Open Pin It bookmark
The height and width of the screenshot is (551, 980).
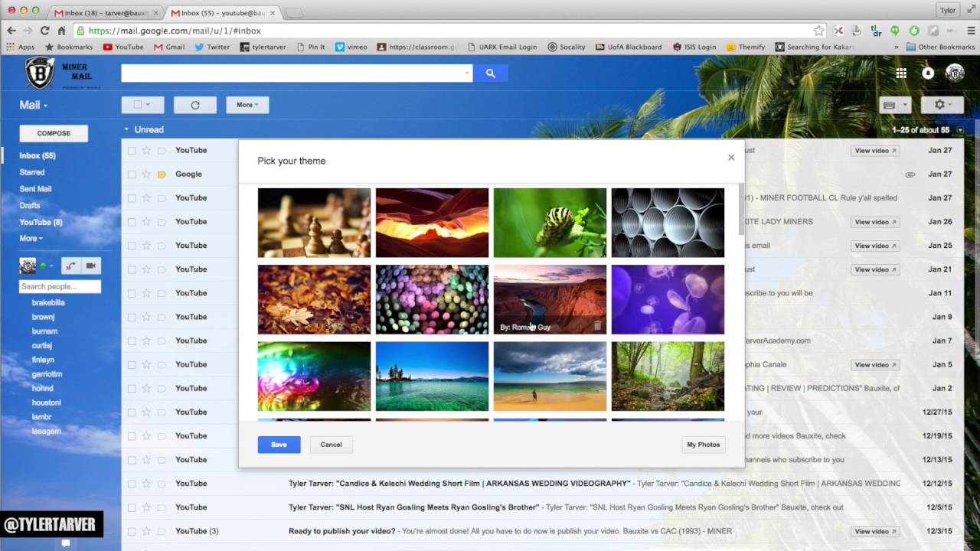click(x=310, y=47)
